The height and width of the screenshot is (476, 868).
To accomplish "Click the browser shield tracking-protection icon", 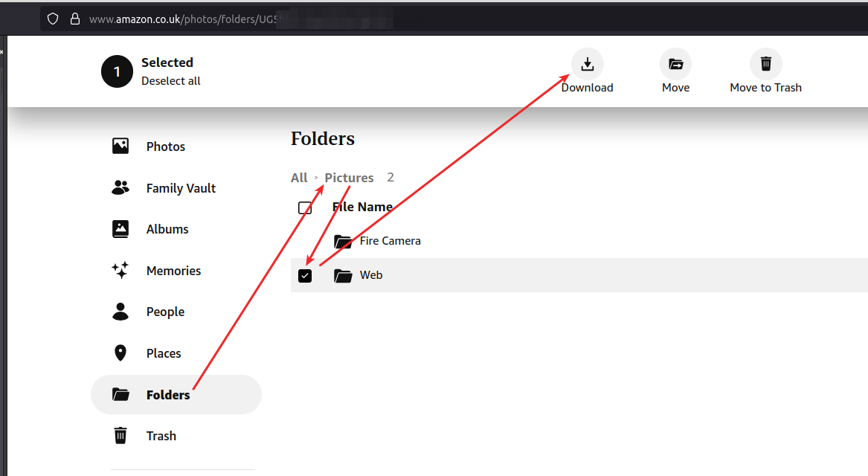I will [x=53, y=19].
